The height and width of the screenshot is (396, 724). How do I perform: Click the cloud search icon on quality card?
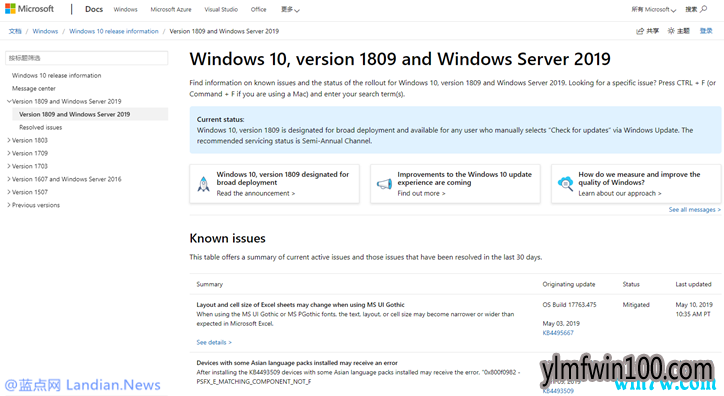tap(565, 183)
